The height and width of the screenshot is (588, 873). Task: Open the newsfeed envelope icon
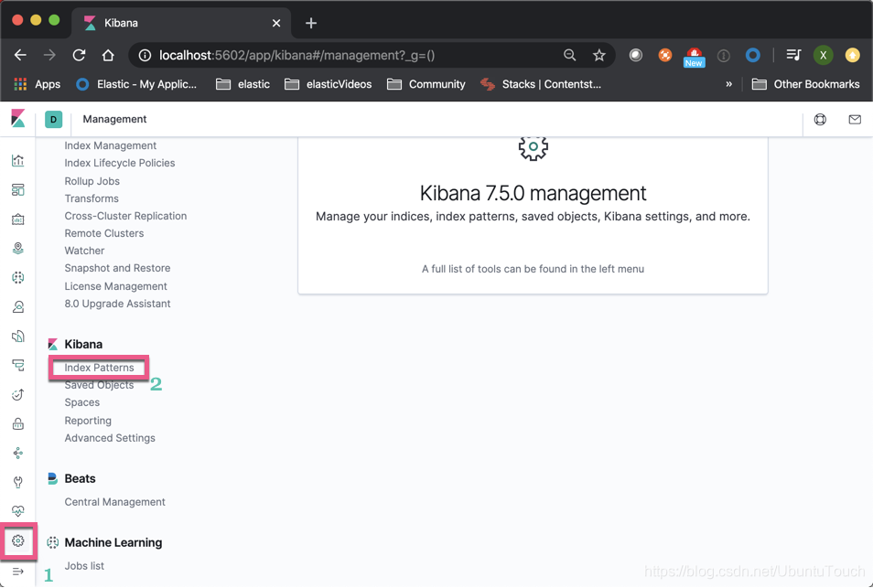click(x=854, y=119)
